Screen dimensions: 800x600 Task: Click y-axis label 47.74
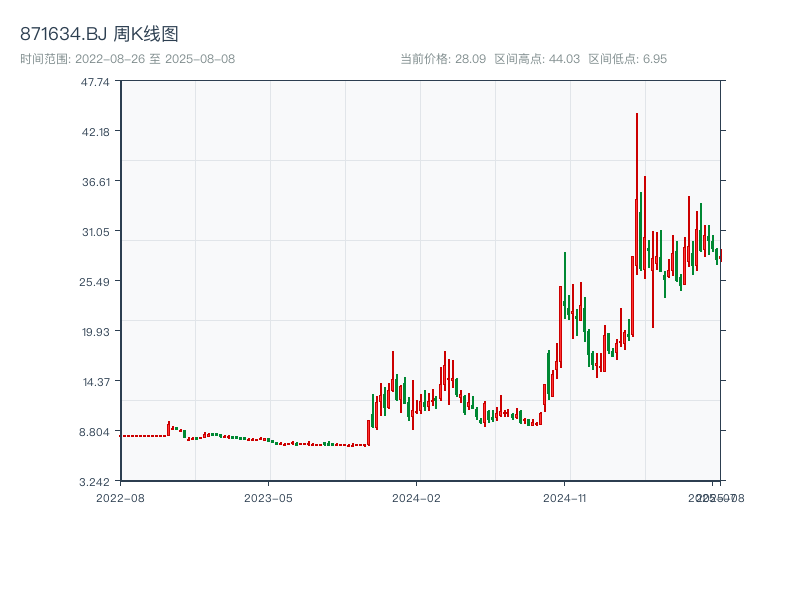[95, 82]
